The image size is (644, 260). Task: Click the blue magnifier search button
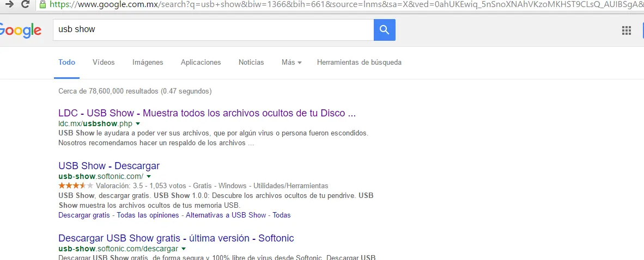pos(385,29)
